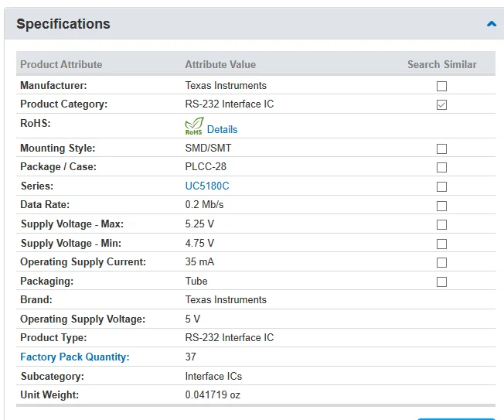The width and height of the screenshot is (504, 420).
Task: Click the Manufacturer: label
Action: [53, 86]
